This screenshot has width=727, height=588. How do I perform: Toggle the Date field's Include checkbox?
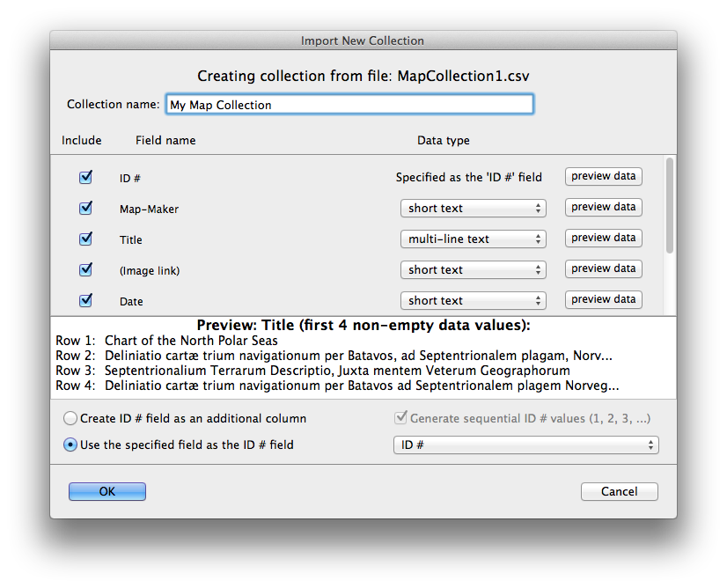pyautogui.click(x=85, y=300)
